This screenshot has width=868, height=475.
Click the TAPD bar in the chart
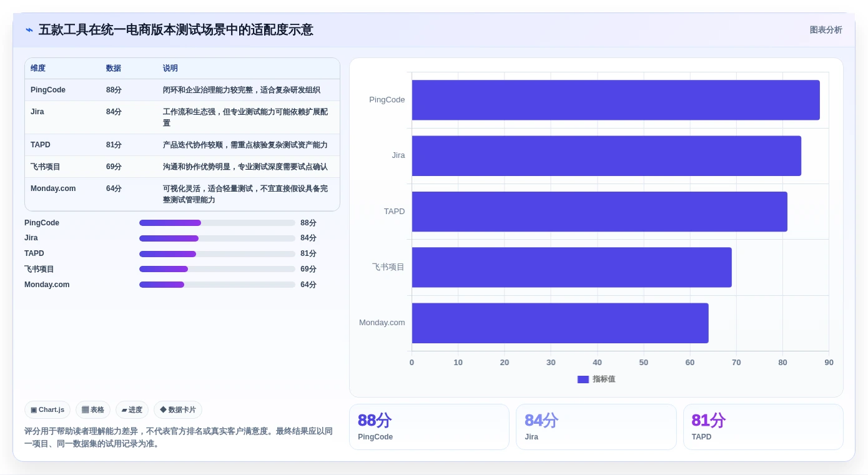pyautogui.click(x=599, y=212)
